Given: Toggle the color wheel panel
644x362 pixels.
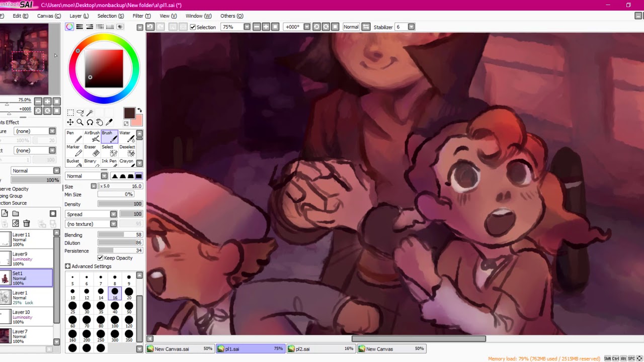Looking at the screenshot, I should (x=69, y=27).
